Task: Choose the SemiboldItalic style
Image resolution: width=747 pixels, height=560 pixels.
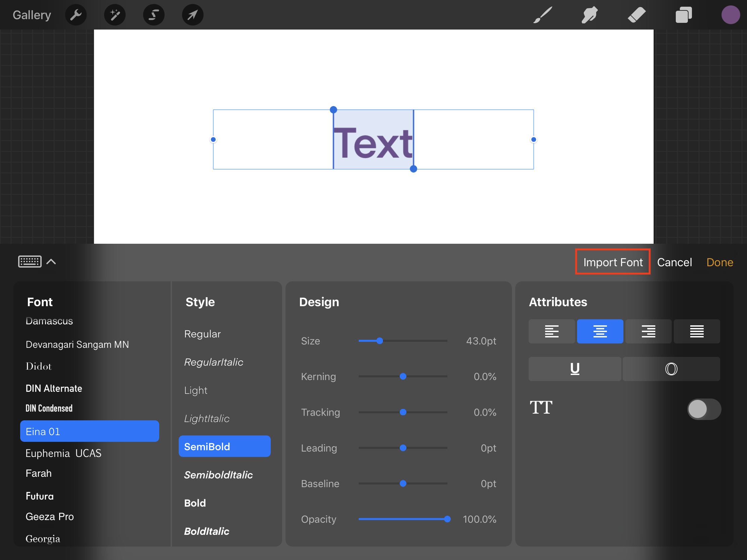Action: [x=218, y=475]
